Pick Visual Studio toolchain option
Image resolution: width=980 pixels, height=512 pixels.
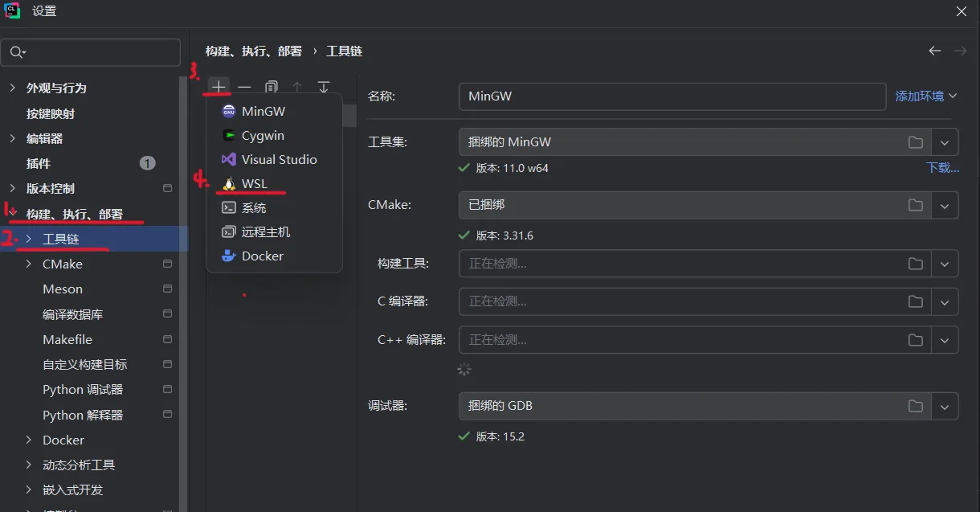[279, 159]
